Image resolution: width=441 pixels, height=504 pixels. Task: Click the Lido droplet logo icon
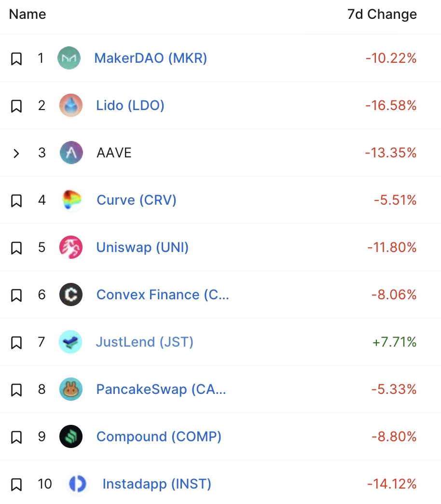point(71,105)
